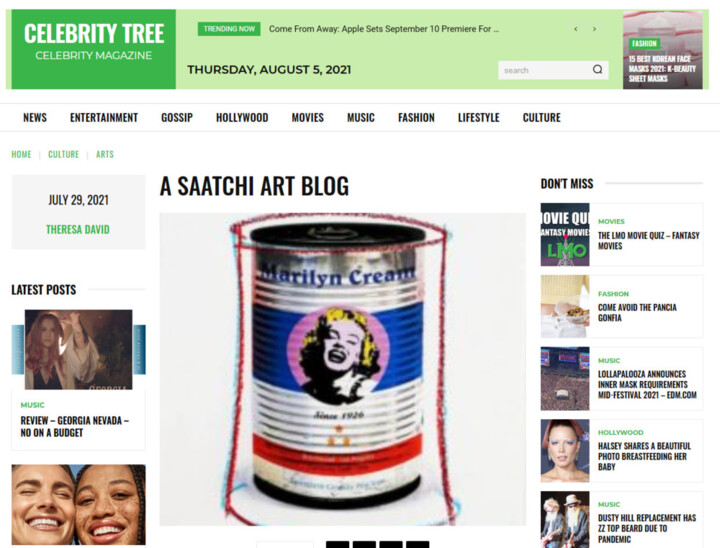Image resolution: width=720 pixels, height=548 pixels.
Task: Show next trending headline arrow
Action: tap(595, 29)
